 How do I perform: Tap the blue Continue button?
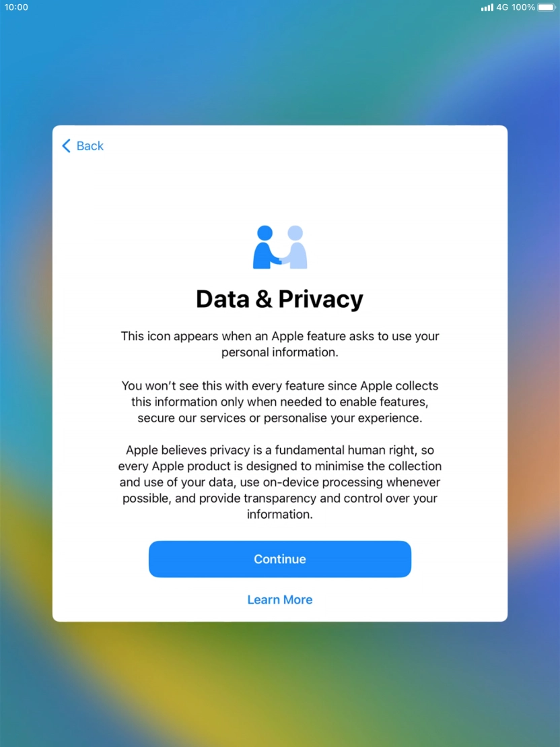[x=280, y=559]
